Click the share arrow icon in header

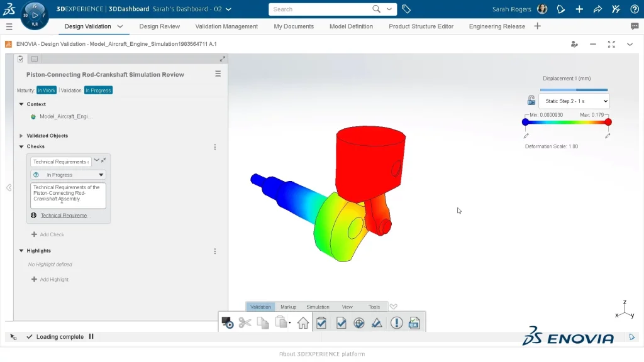click(597, 9)
